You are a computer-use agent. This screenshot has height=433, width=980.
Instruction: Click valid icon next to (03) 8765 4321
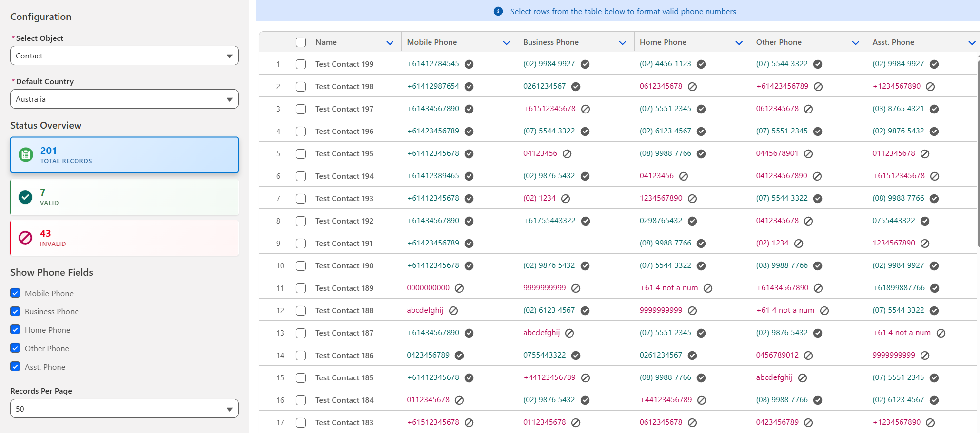pyautogui.click(x=934, y=109)
